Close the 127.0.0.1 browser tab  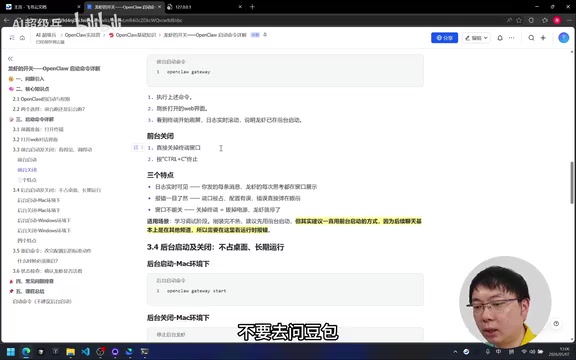(x=240, y=7)
